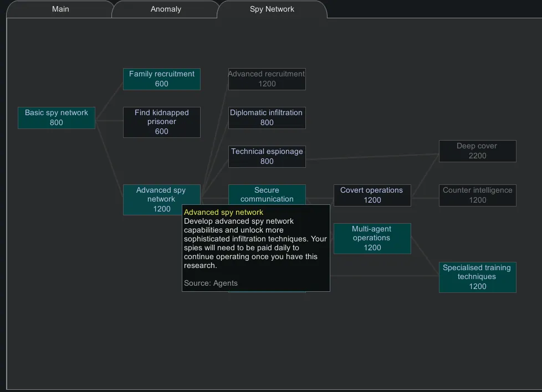Click the Technical espionage node
Screen dimensions: 542x392
point(267,157)
